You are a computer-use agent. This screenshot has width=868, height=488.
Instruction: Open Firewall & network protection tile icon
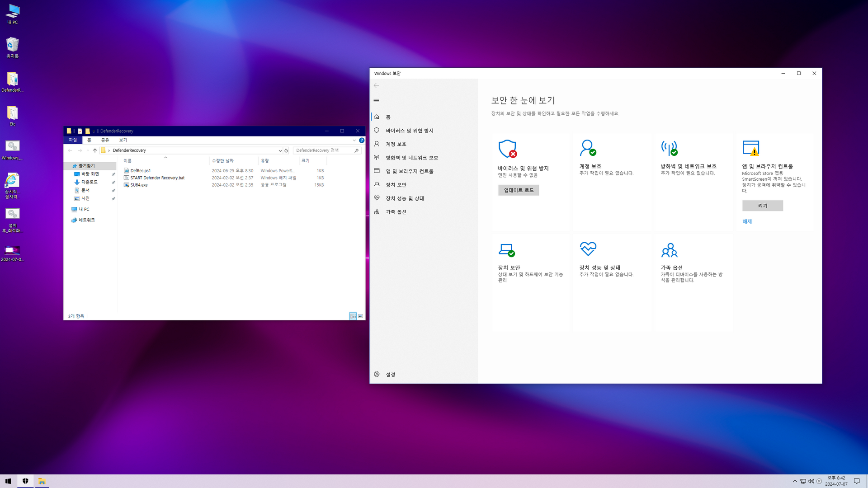click(669, 148)
